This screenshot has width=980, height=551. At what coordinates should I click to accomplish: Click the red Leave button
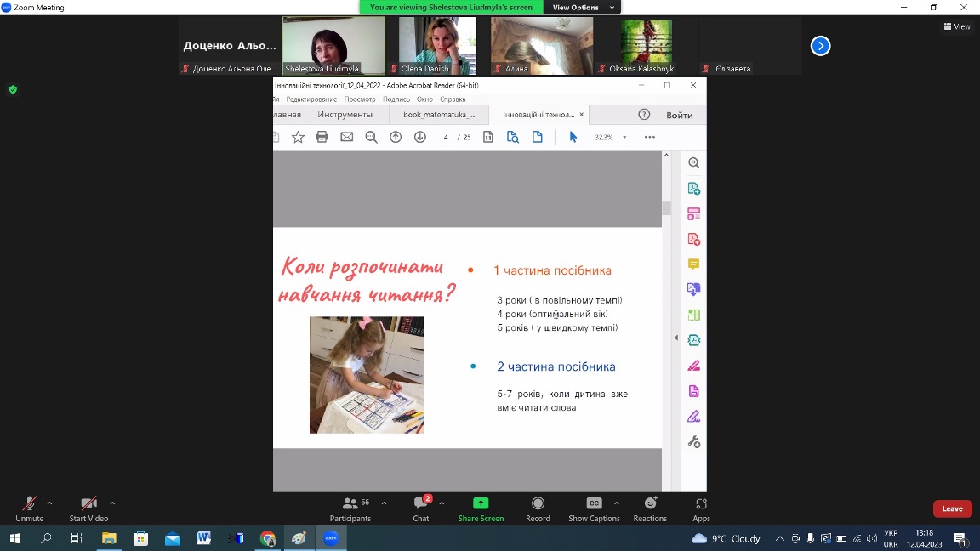pyautogui.click(x=952, y=508)
